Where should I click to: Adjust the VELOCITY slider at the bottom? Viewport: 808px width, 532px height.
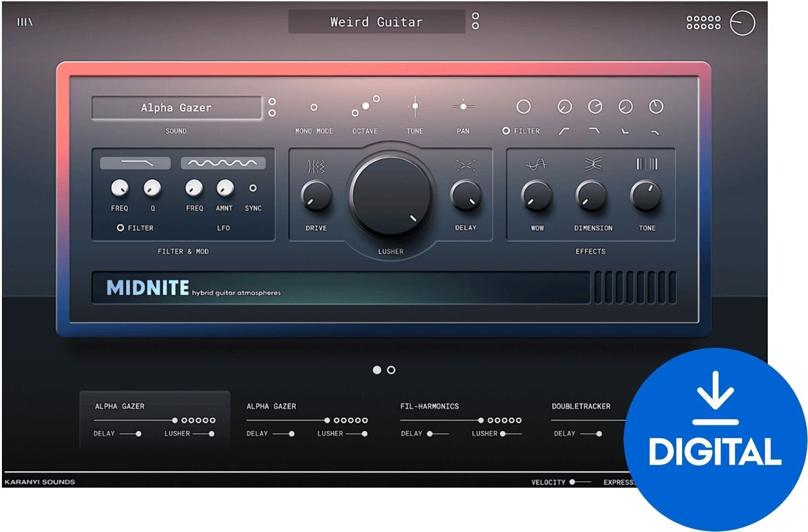pyautogui.click(x=573, y=482)
